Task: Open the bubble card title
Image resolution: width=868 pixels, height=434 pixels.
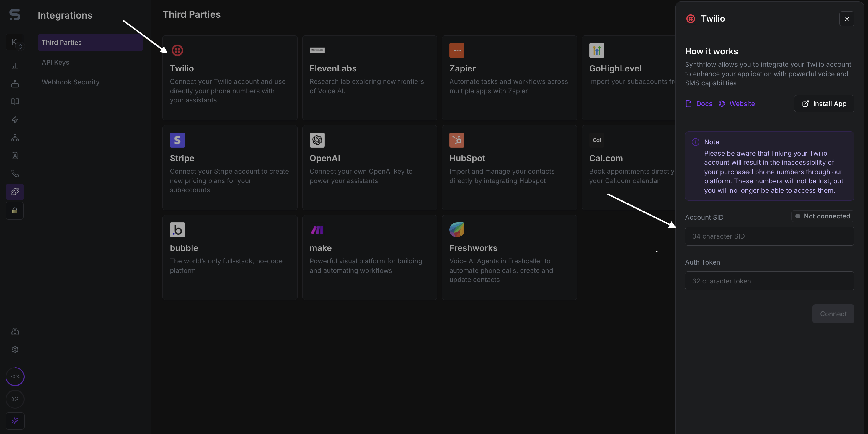Action: [x=184, y=248]
